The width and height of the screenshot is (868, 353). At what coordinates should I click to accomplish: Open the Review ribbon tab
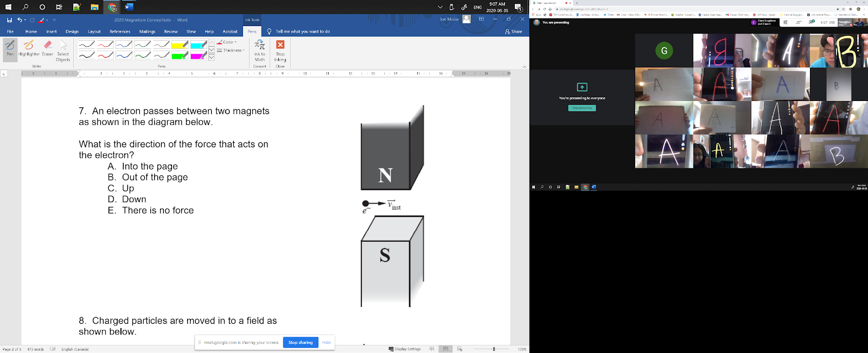(171, 31)
